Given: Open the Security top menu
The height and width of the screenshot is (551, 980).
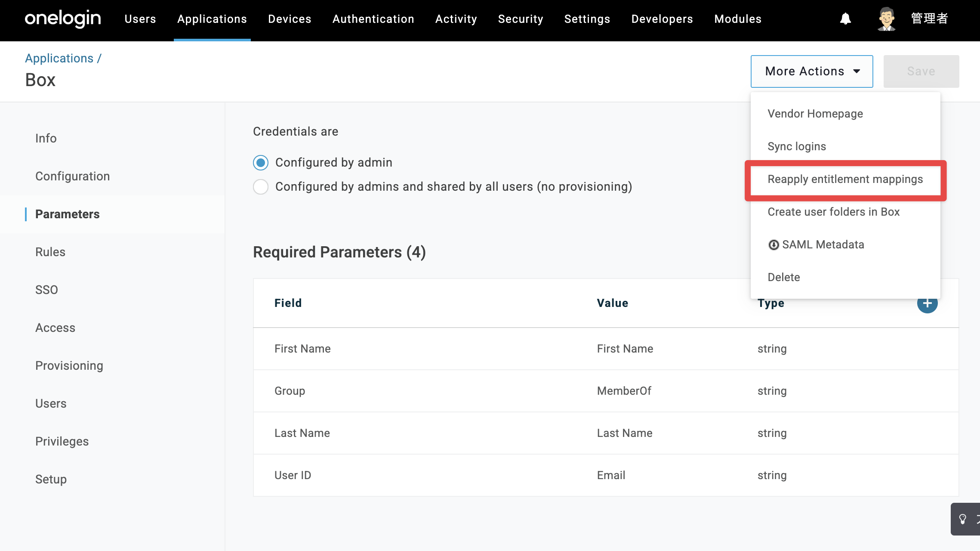Looking at the screenshot, I should pyautogui.click(x=521, y=19).
